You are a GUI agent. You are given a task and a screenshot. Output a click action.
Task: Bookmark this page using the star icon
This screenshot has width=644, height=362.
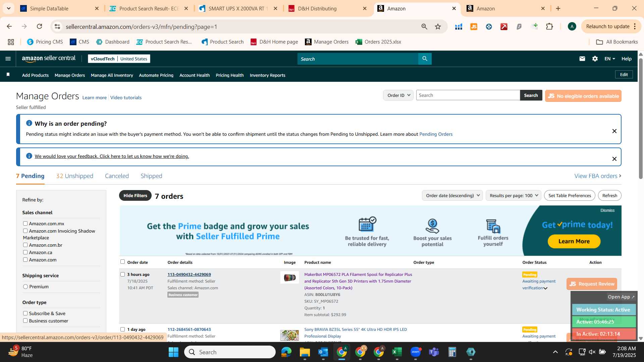click(438, 26)
